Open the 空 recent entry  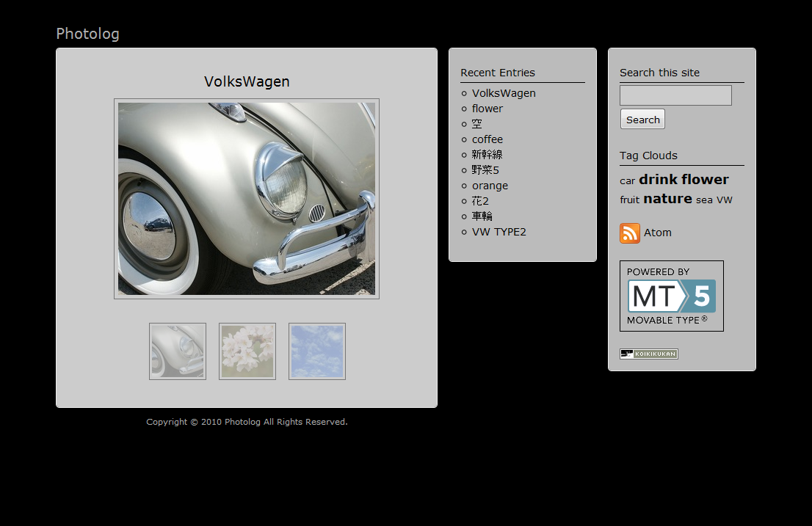(x=477, y=124)
